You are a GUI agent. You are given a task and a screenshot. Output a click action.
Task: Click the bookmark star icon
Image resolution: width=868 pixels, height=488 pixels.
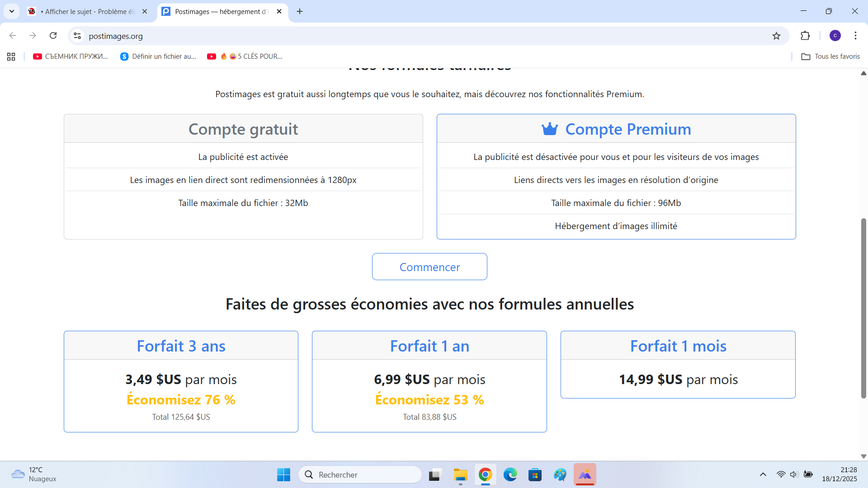pos(776,36)
